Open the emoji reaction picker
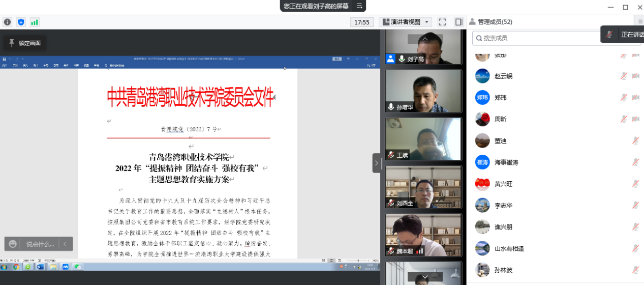Image resolution: width=644 pixels, height=285 pixels. 13,244
